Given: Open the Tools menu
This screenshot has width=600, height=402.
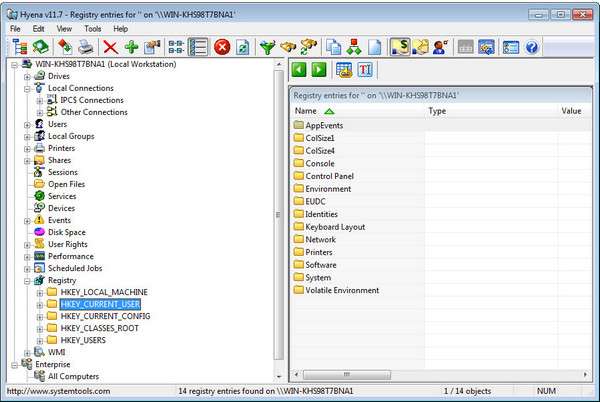Looking at the screenshot, I should click(93, 29).
